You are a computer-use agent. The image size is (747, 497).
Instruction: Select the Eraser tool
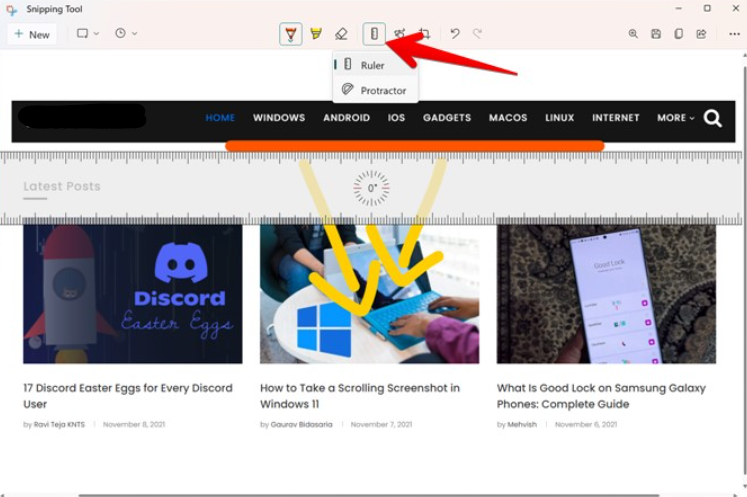[341, 34]
